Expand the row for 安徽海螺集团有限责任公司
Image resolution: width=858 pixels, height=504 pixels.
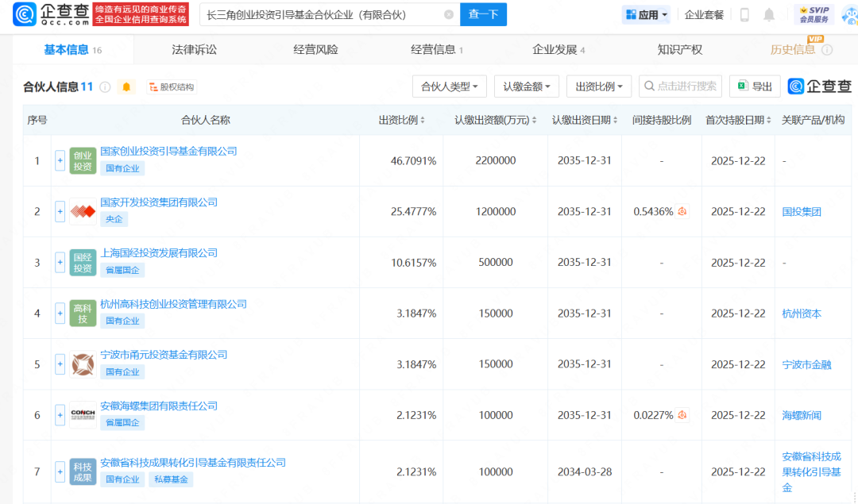click(x=60, y=415)
